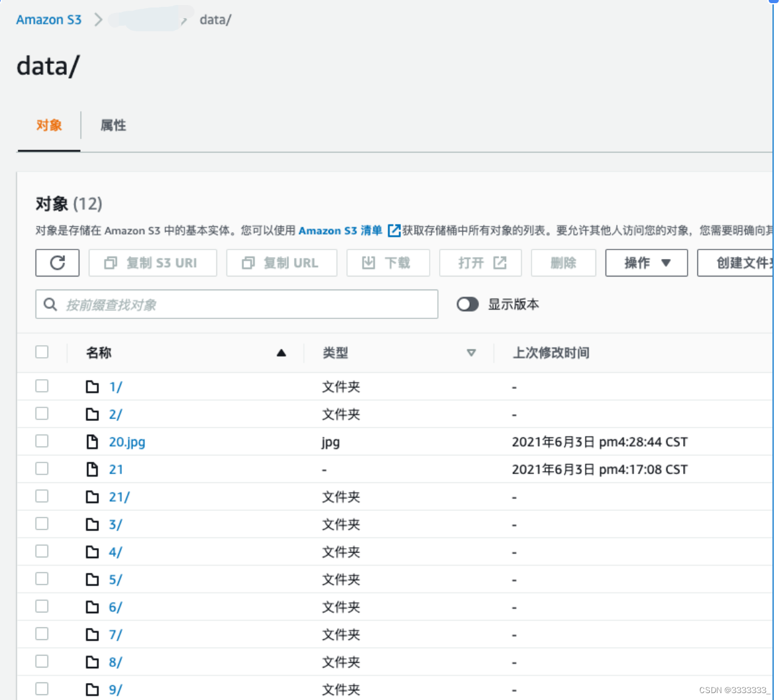Click the 下载 download icon
The image size is (780, 700).
[370, 263]
